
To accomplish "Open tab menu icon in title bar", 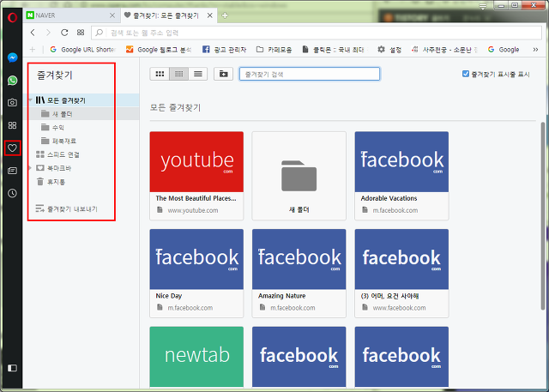I will pos(483,6).
